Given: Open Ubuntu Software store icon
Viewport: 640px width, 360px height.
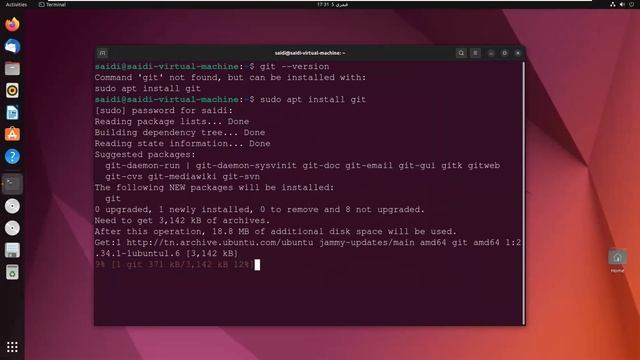Looking at the screenshot, I should [12, 134].
